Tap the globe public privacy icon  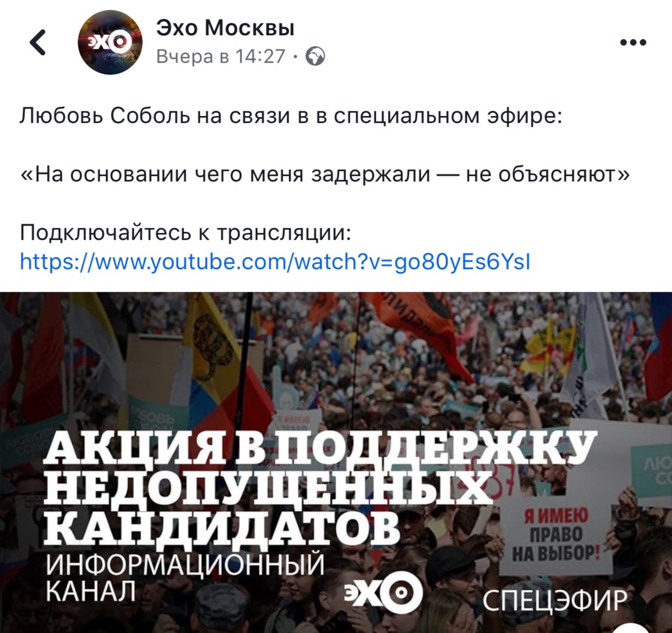[316, 56]
